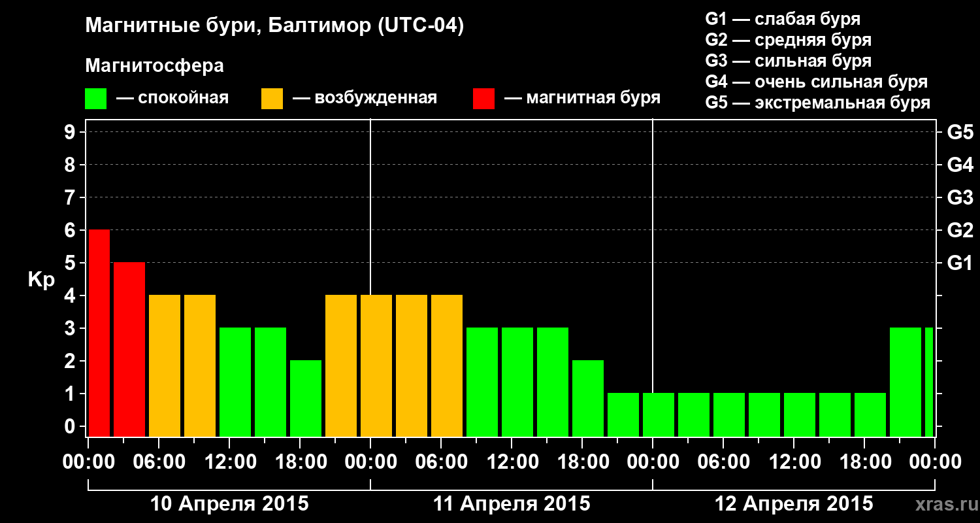Screen dimensions: 980x523
Task: Click the '06:00' tick label above 12 Апреля
Action: click(x=723, y=462)
